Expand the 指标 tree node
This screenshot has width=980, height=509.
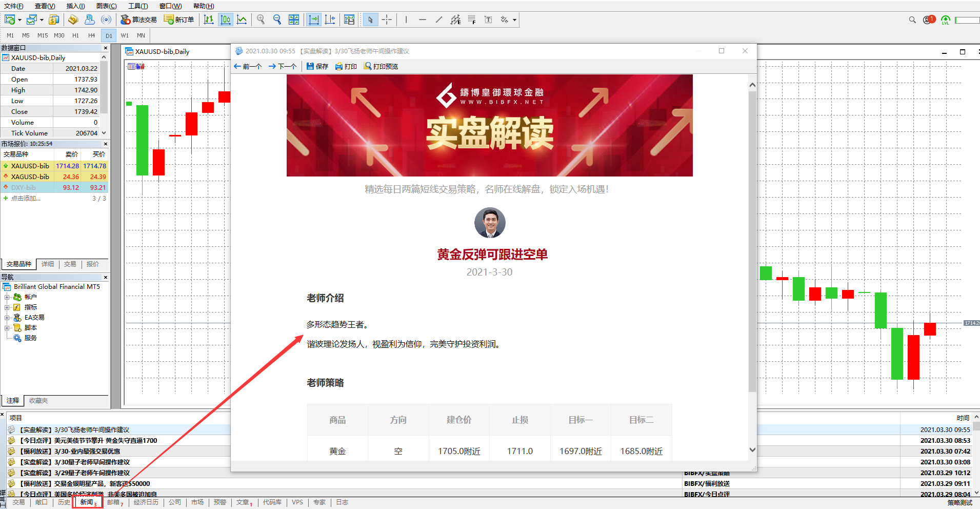[7, 307]
